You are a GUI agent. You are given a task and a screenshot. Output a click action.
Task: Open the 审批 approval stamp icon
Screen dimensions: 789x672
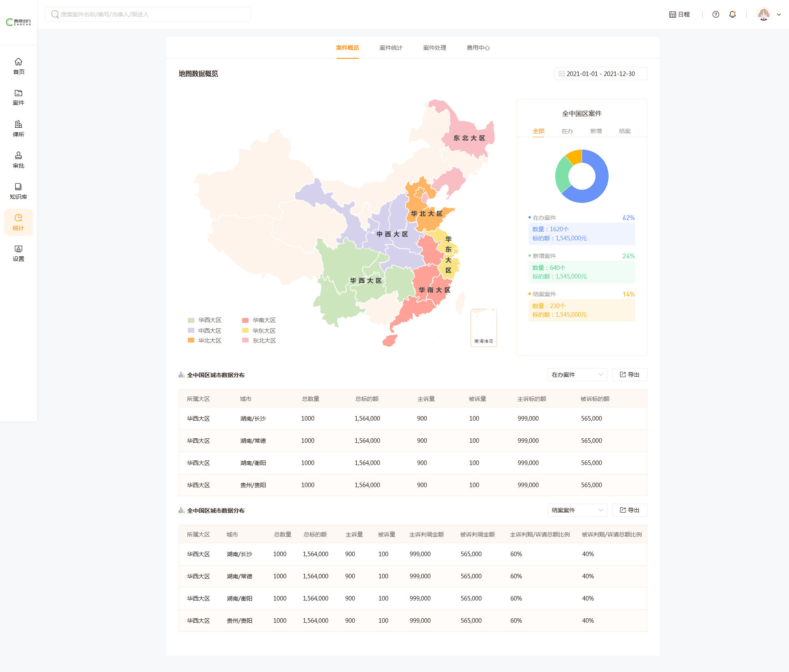click(x=18, y=160)
